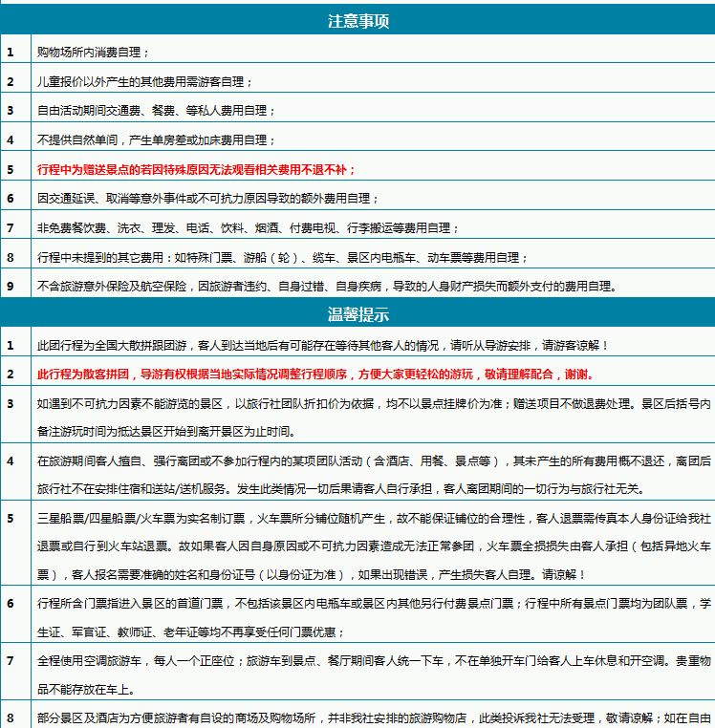Click the 部分景区及酒店 shopping notice row
This screenshot has width=715, height=728.
pyautogui.click(x=373, y=717)
